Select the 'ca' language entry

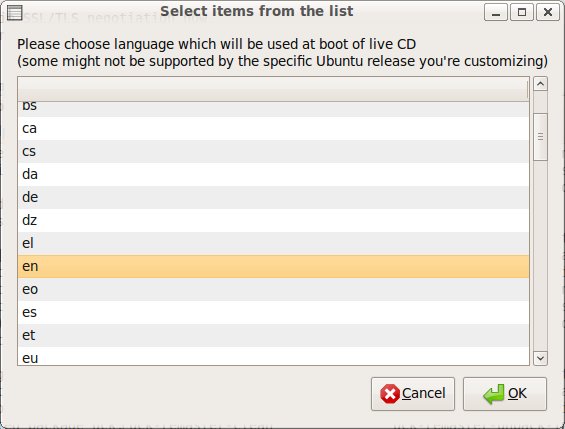[273, 129]
